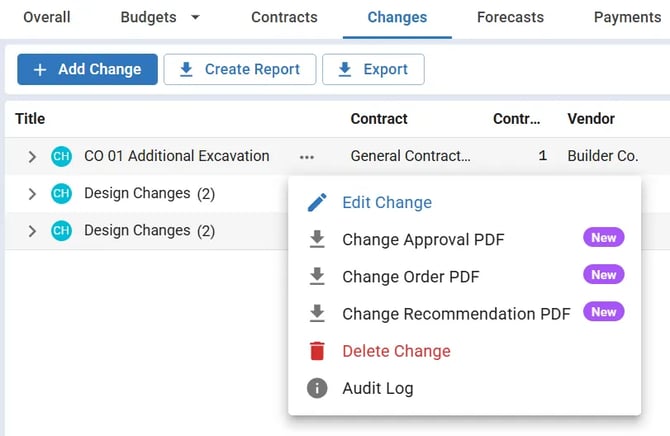The width and height of the screenshot is (670, 436).
Task: Sort by the Title column header
Action: click(x=30, y=119)
